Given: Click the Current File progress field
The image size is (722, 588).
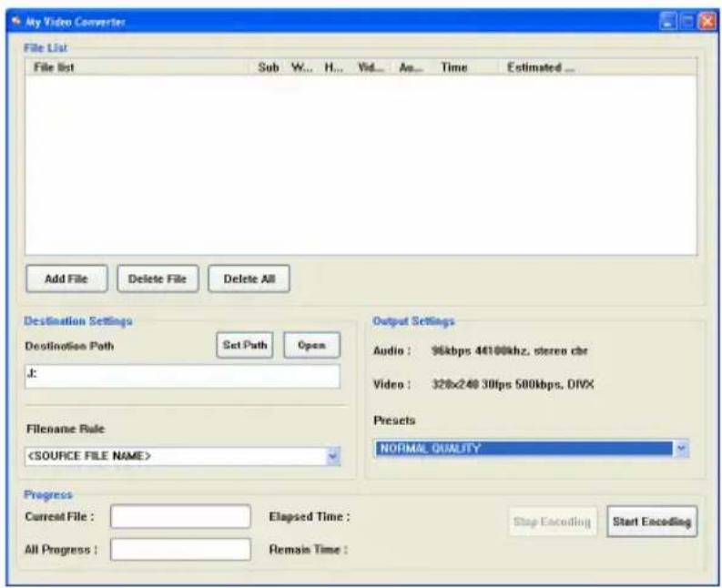Looking at the screenshot, I should [180, 516].
